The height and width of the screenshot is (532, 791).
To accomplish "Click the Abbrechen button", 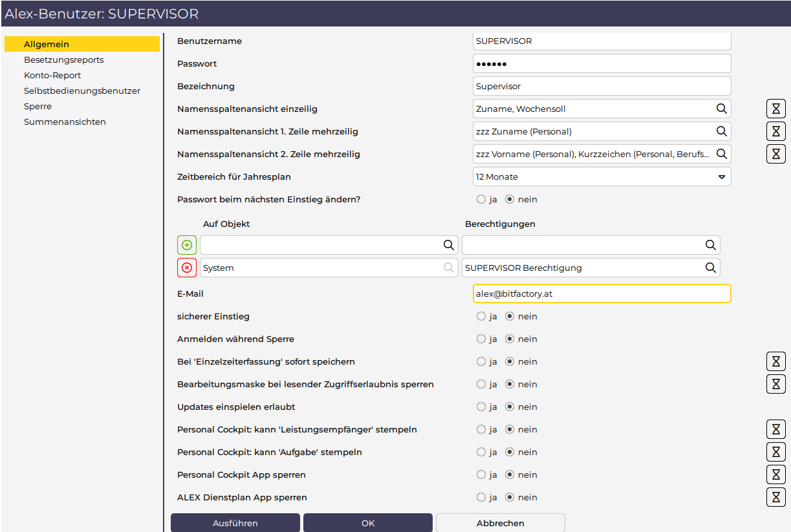I will (500, 523).
